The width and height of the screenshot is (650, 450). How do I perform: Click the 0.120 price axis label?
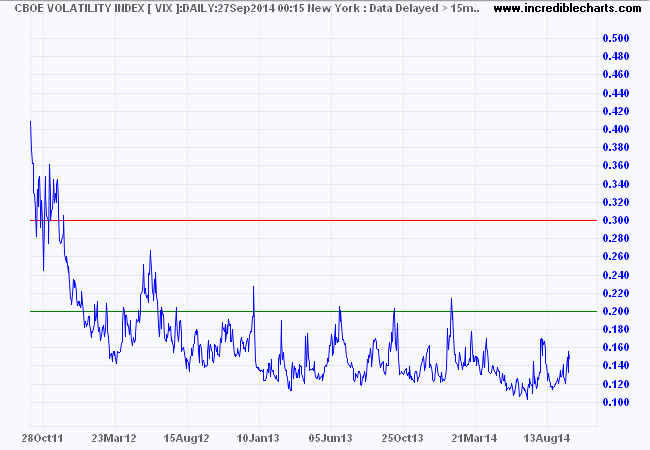pos(616,384)
